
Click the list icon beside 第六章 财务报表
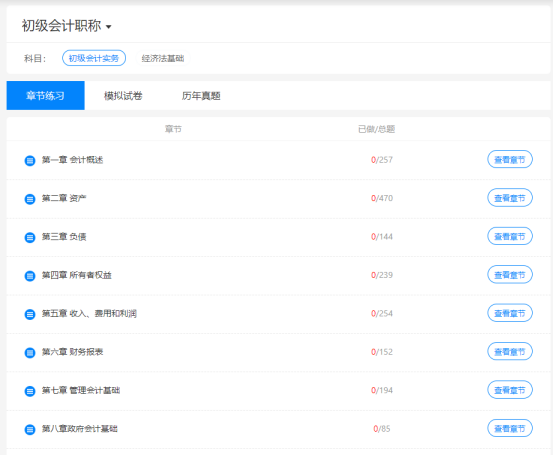[30, 353]
